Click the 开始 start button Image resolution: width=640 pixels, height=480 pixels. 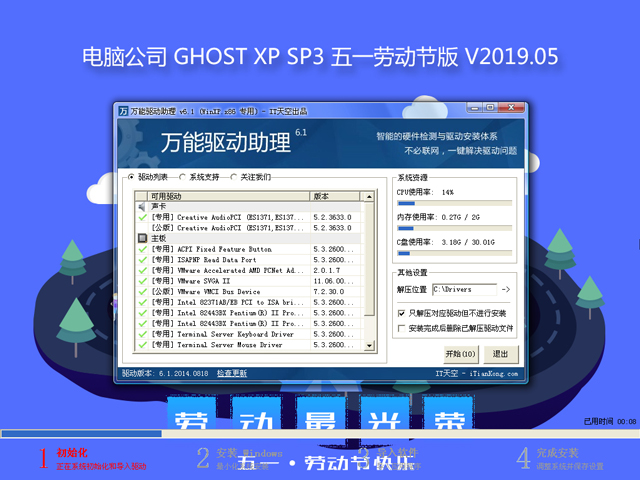460,354
